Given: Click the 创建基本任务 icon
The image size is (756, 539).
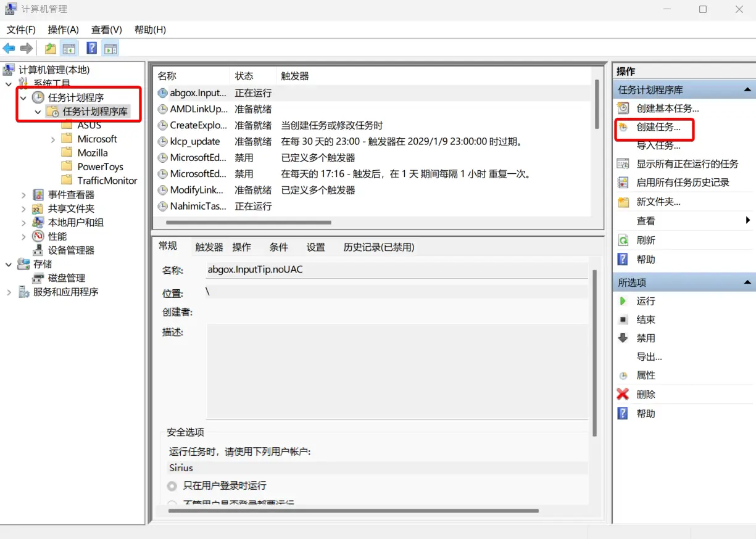Looking at the screenshot, I should (x=623, y=108).
